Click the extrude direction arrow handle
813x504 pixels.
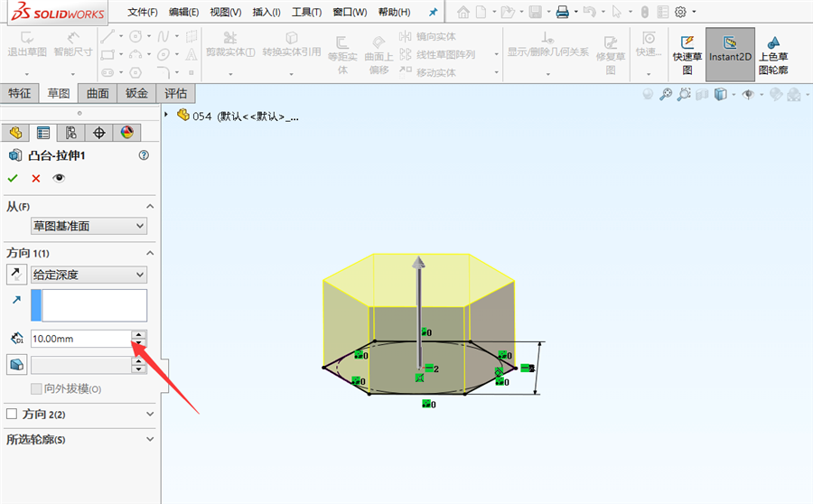pyautogui.click(x=418, y=265)
